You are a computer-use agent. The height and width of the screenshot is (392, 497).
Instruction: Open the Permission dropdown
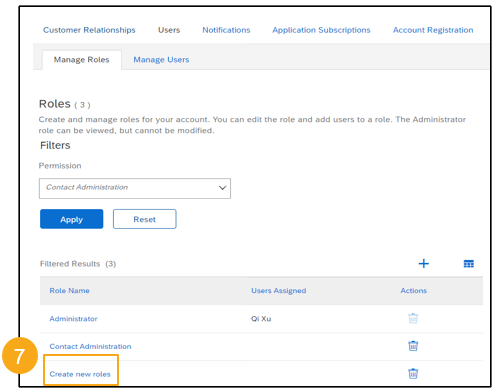pyautogui.click(x=135, y=188)
